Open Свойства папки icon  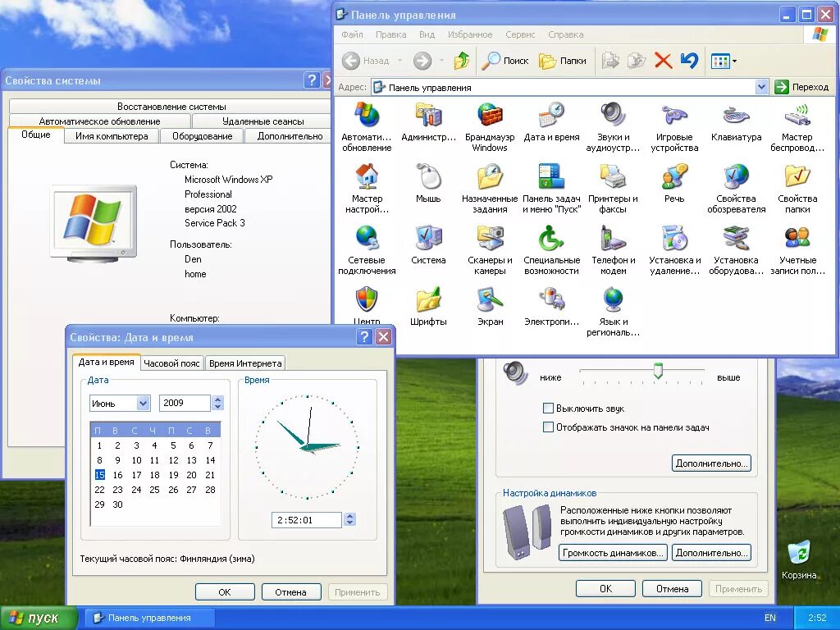797,189
